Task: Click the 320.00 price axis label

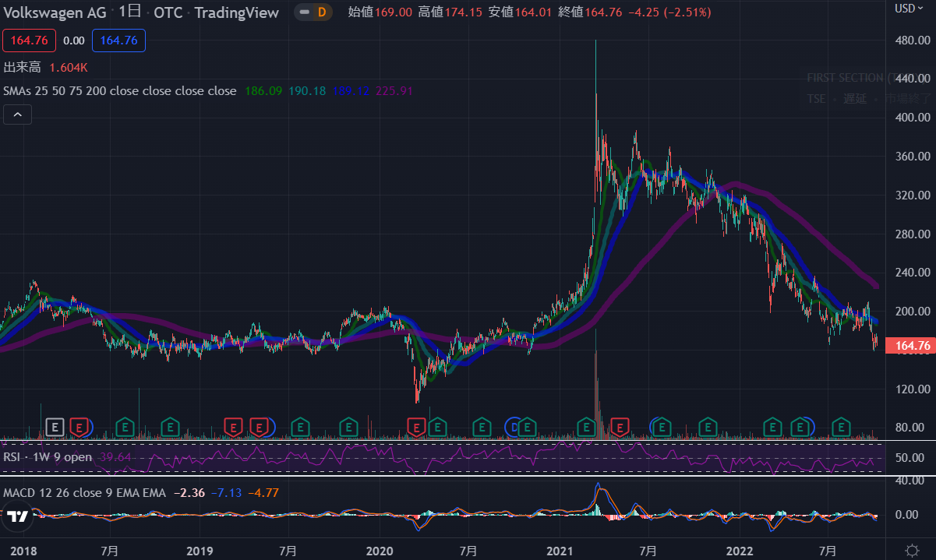Action: pyautogui.click(x=913, y=195)
